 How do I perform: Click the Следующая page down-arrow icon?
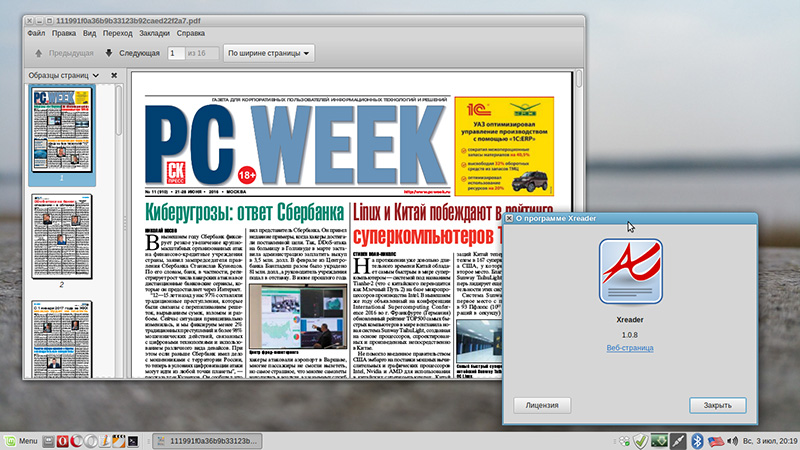109,53
